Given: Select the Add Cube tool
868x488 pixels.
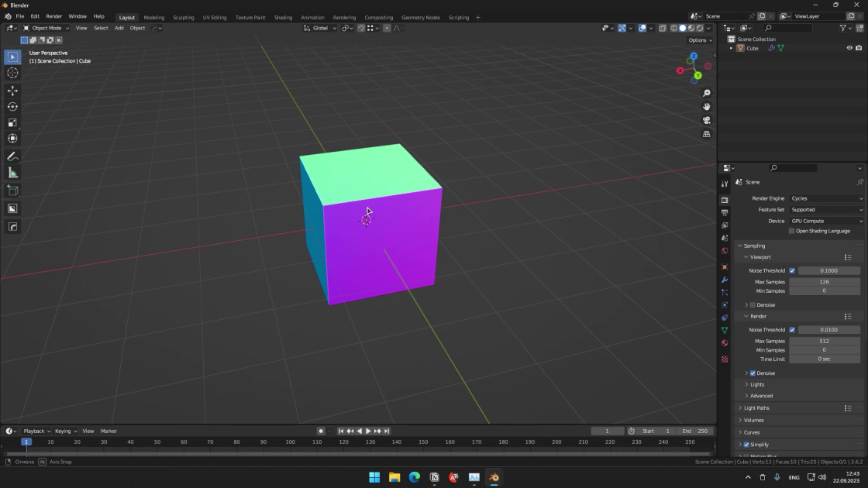Looking at the screenshot, I should point(12,191).
